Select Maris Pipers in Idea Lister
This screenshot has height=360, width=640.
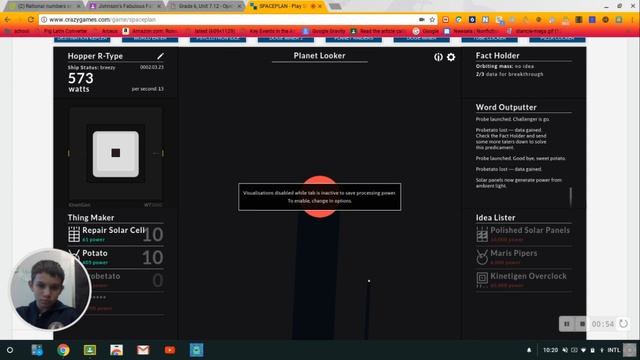pyautogui.click(x=524, y=257)
